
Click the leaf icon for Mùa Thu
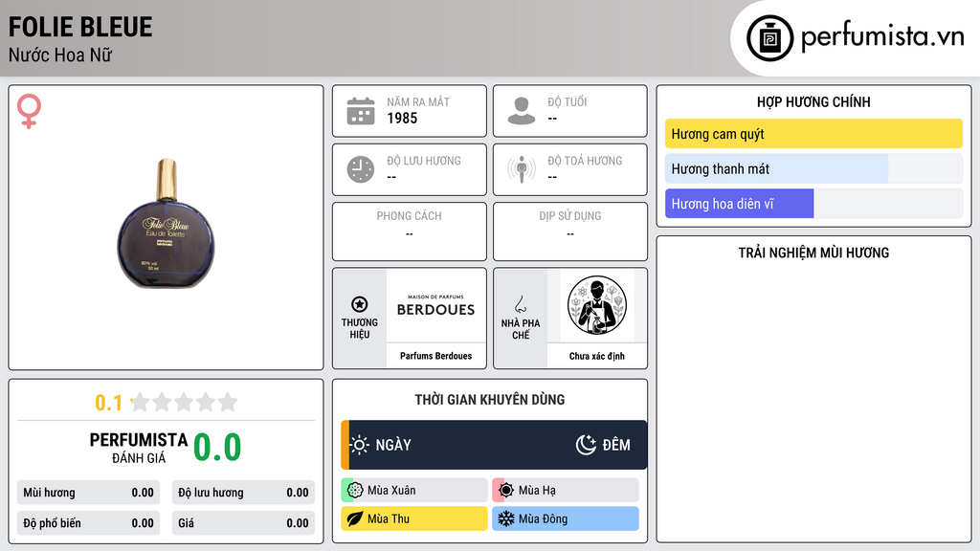coord(355,518)
